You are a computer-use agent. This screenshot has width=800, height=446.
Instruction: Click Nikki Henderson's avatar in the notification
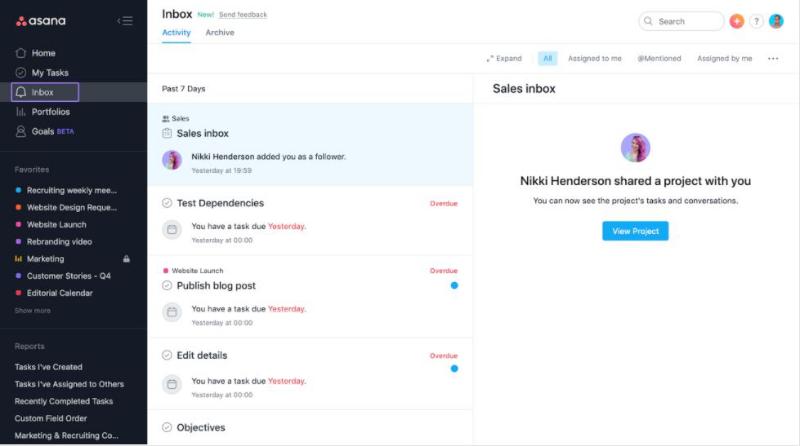(172, 160)
